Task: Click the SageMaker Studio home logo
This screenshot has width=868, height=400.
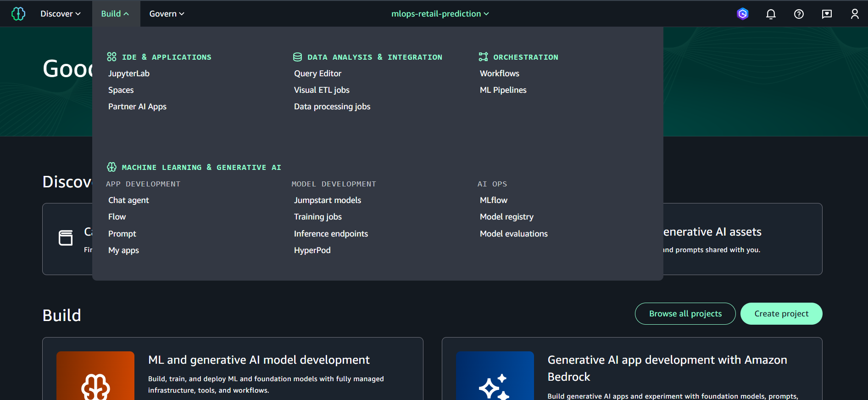Action: tap(18, 14)
